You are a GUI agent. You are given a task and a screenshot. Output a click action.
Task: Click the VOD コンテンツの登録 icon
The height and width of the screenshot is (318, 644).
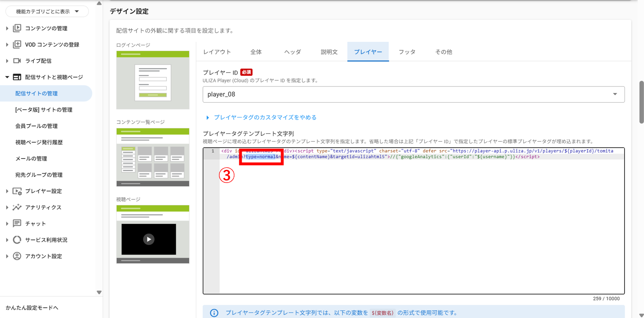17,44
